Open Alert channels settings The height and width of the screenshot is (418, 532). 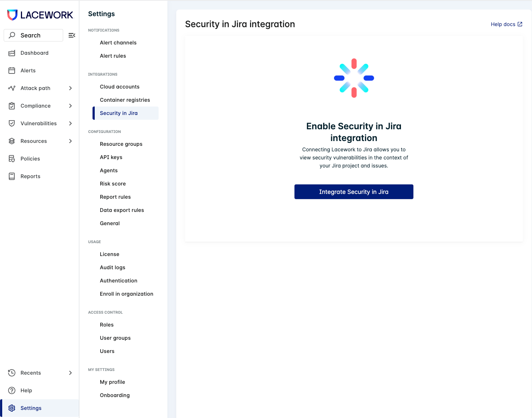click(118, 43)
